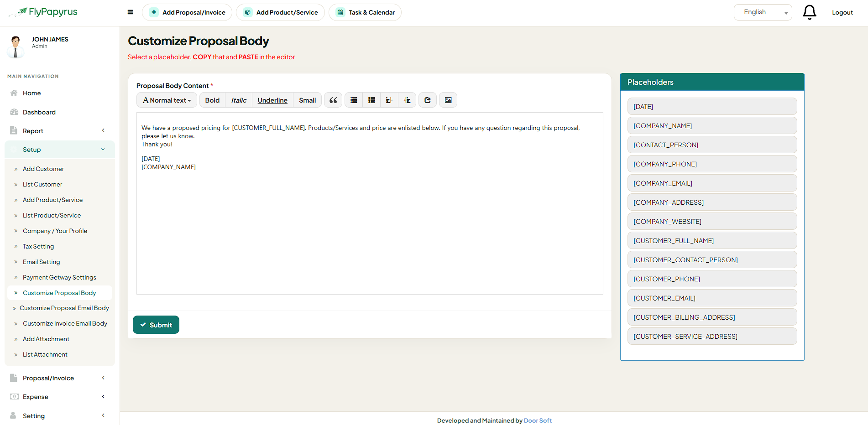Open Task & Calendar

pyautogui.click(x=365, y=12)
